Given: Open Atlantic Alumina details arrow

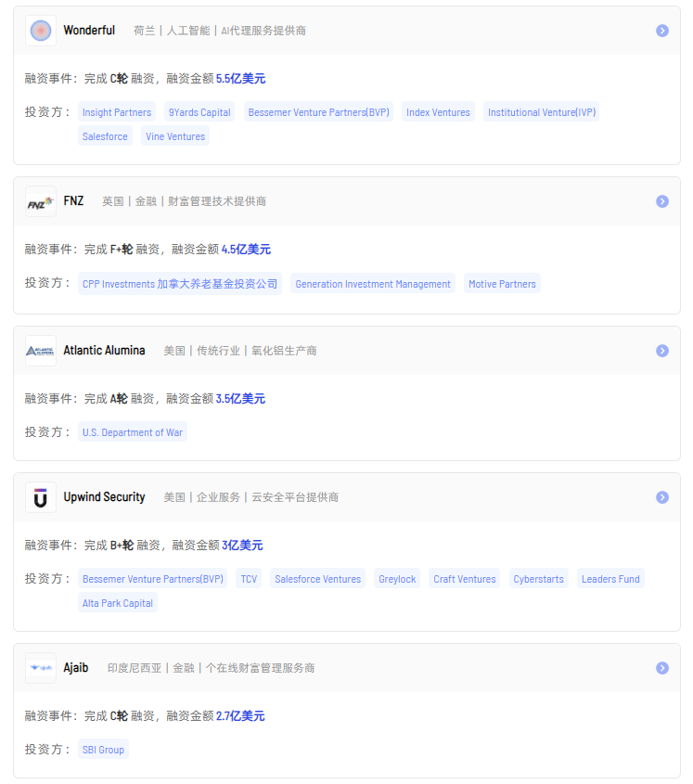Looking at the screenshot, I should 662,351.
